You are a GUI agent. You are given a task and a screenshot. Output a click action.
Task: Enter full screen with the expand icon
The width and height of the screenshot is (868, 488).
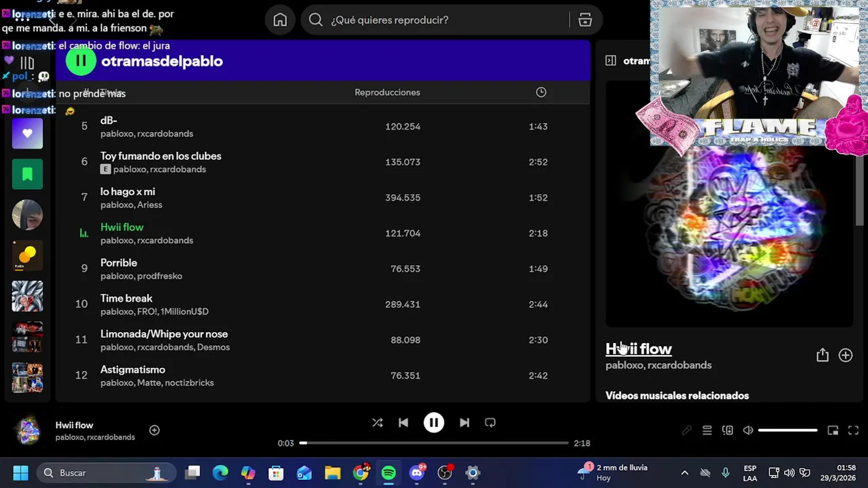click(x=854, y=430)
